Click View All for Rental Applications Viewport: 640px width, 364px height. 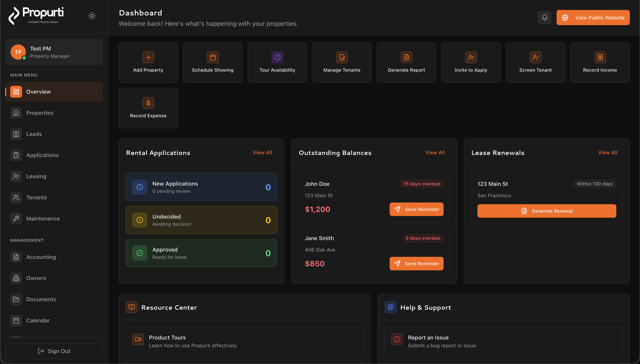click(x=262, y=152)
